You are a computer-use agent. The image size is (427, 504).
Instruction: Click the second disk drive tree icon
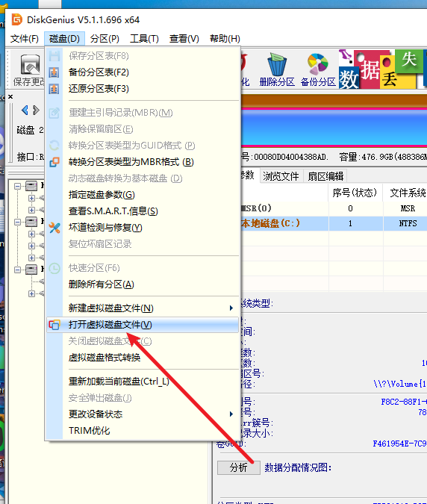click(x=31, y=222)
